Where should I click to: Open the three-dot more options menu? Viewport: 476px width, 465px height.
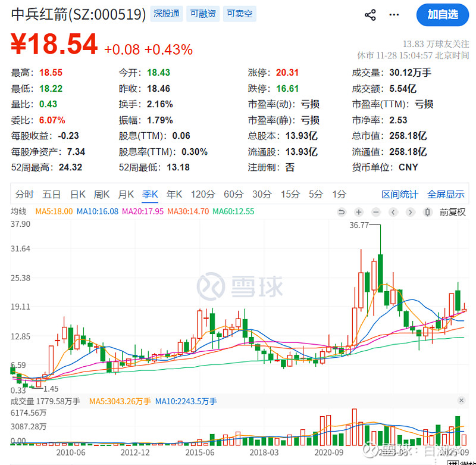click(394, 14)
